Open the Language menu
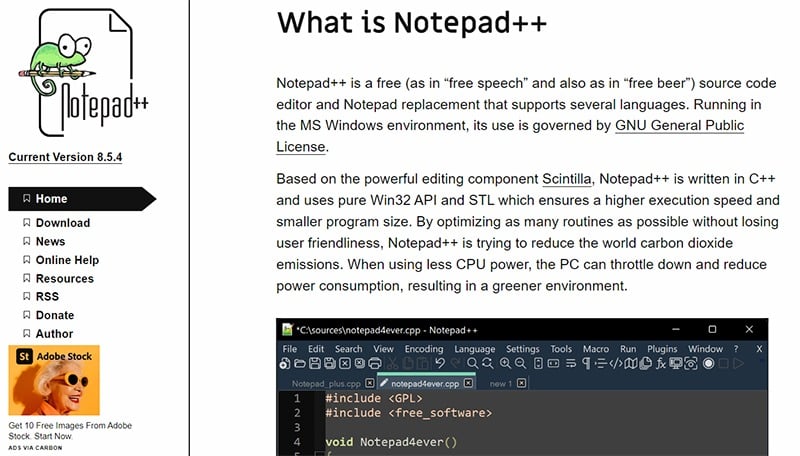Screen dimensions: 800x456 click(x=474, y=349)
